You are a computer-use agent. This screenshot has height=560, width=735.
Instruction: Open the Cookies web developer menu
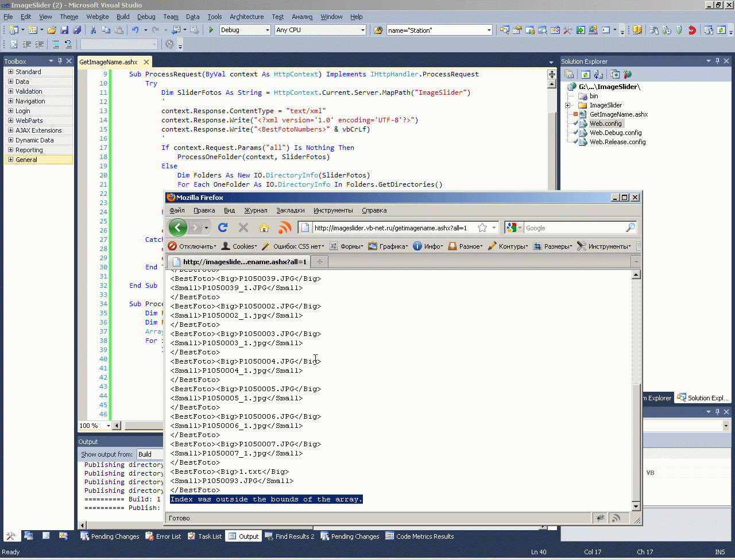[x=239, y=246]
